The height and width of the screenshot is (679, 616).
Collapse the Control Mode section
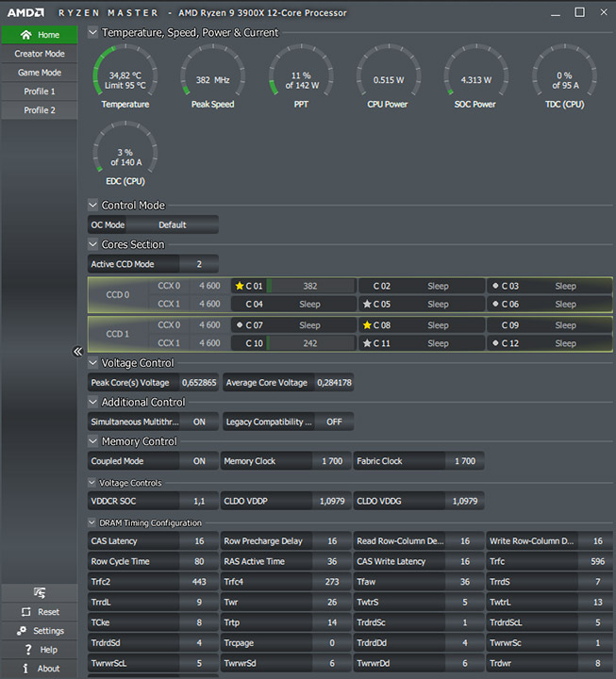(x=92, y=205)
